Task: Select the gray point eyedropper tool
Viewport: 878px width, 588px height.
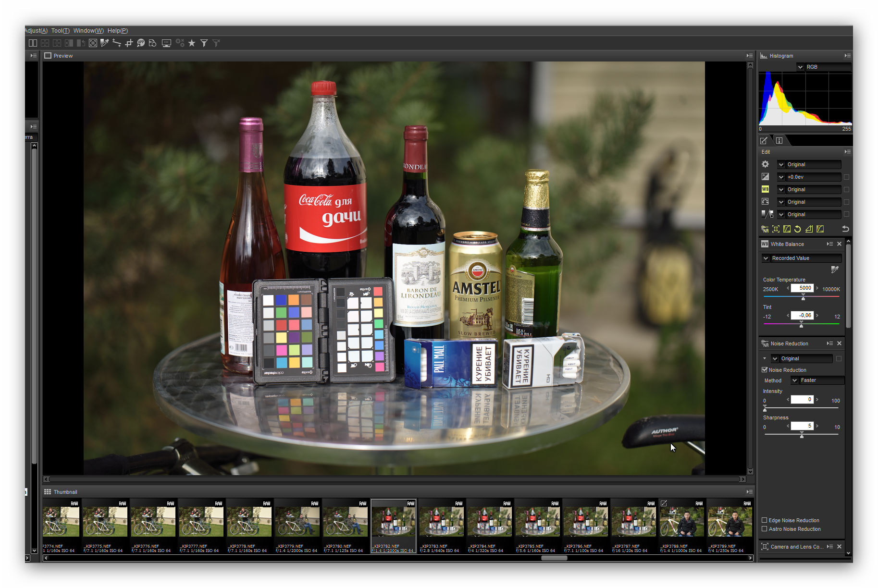Action: pos(105,43)
